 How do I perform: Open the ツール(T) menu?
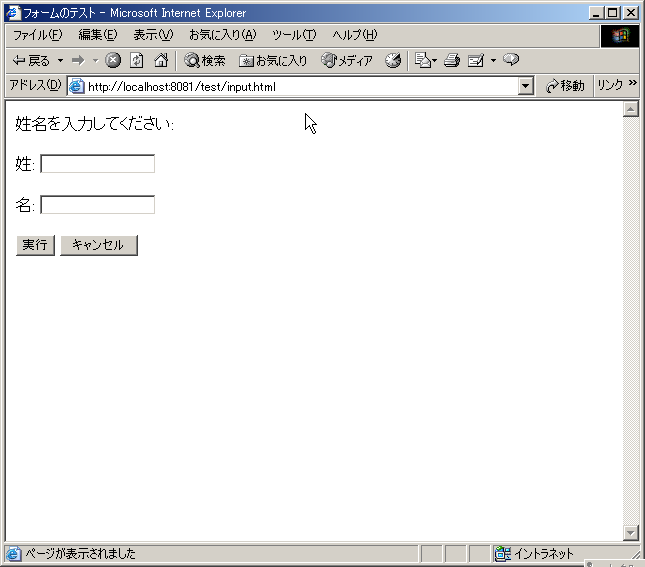pyautogui.click(x=294, y=35)
